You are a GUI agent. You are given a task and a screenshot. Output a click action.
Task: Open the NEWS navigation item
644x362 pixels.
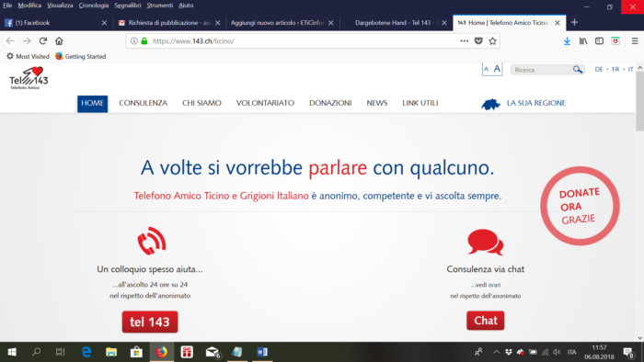(376, 103)
